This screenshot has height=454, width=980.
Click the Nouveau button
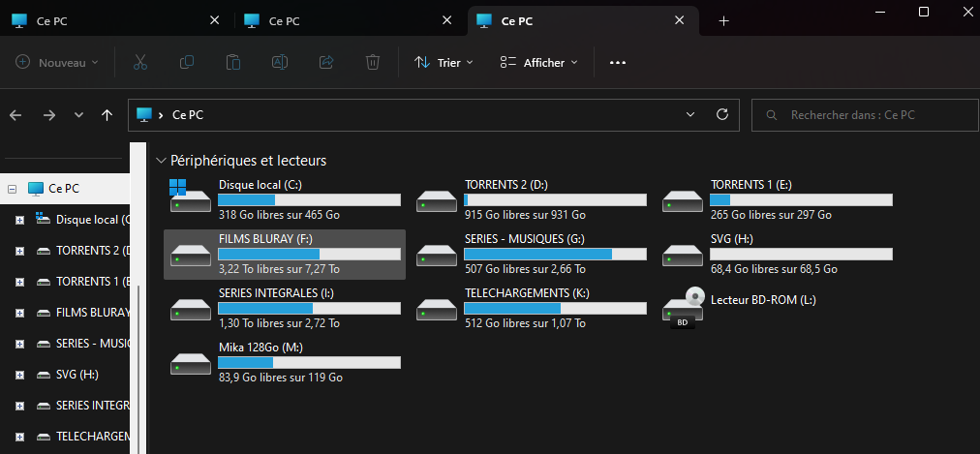pos(58,63)
